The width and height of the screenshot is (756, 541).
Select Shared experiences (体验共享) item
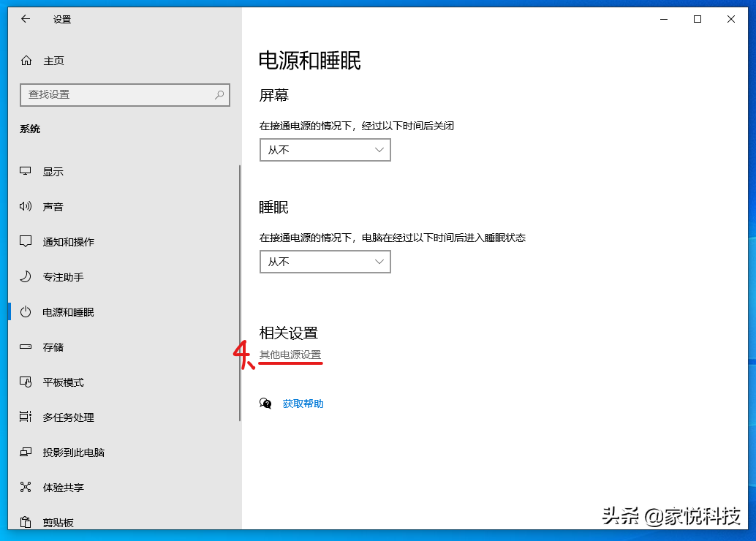pyautogui.click(x=63, y=488)
